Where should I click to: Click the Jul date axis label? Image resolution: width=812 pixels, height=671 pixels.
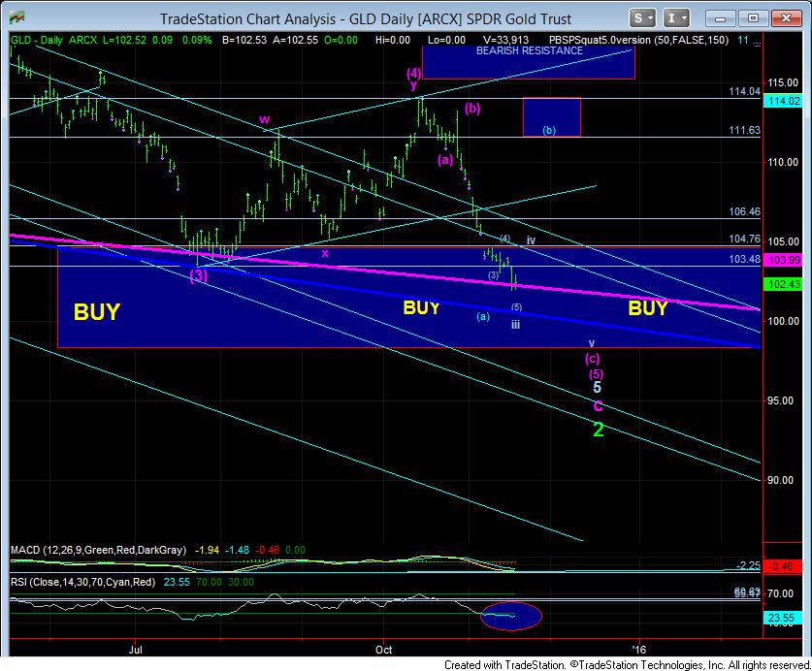point(135,650)
